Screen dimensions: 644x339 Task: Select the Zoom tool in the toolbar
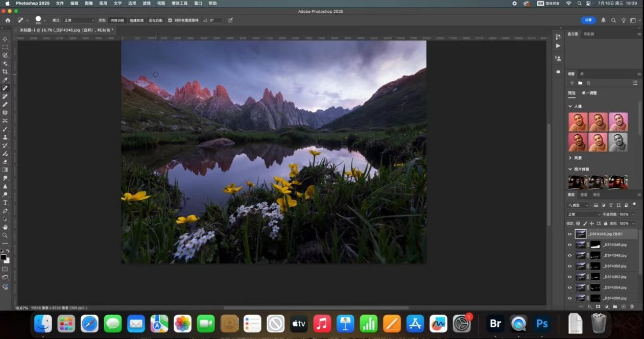[x=5, y=235]
